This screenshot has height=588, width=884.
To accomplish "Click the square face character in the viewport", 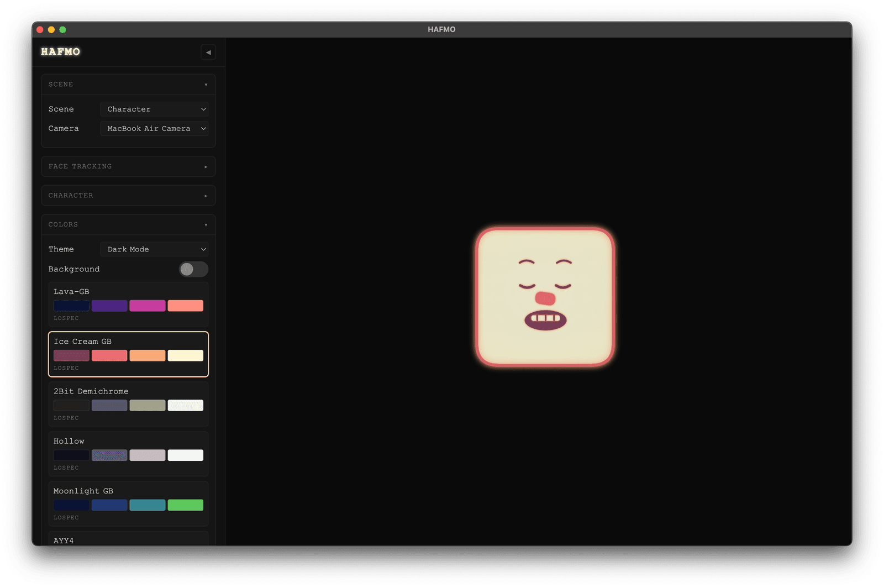I will pyautogui.click(x=545, y=297).
